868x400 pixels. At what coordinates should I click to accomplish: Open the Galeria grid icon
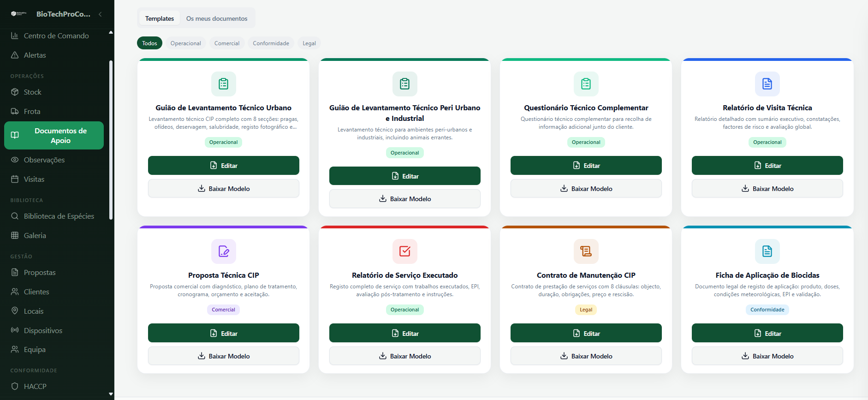click(15, 235)
